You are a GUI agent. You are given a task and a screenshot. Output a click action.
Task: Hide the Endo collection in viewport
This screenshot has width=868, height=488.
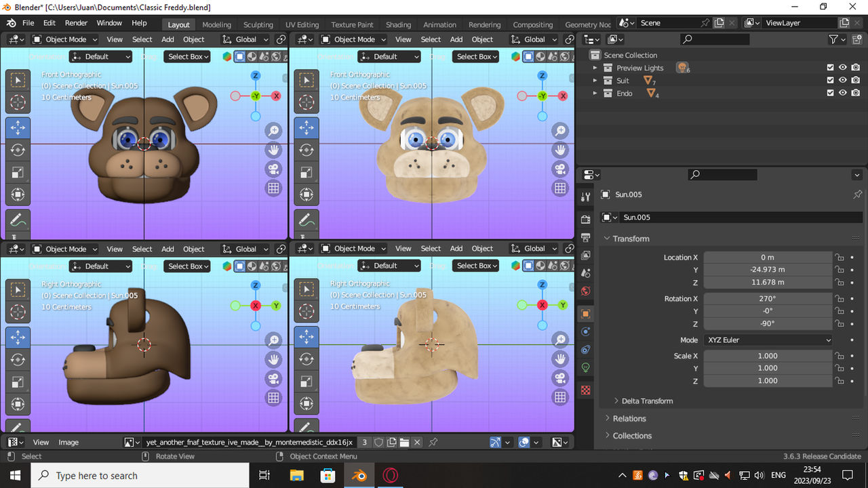point(842,94)
